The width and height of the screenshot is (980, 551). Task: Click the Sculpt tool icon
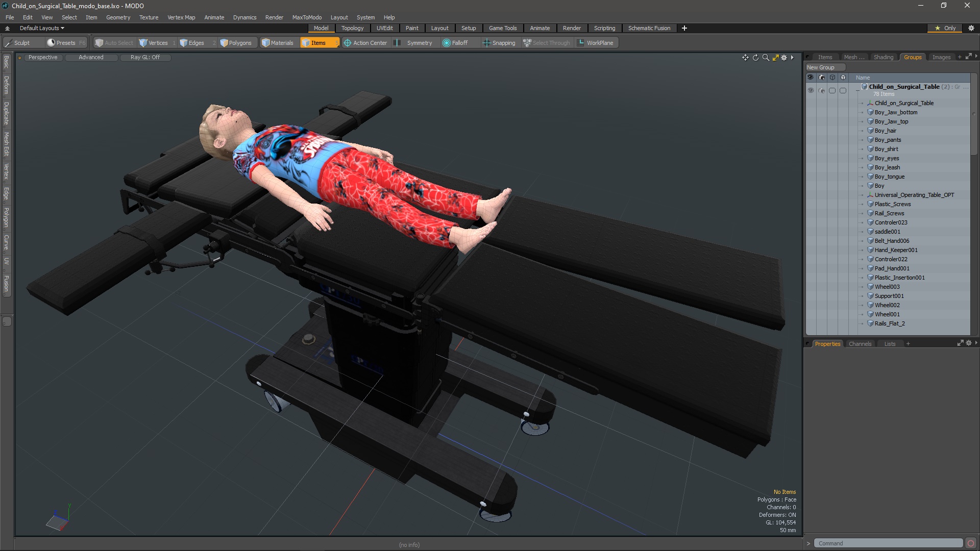point(8,43)
